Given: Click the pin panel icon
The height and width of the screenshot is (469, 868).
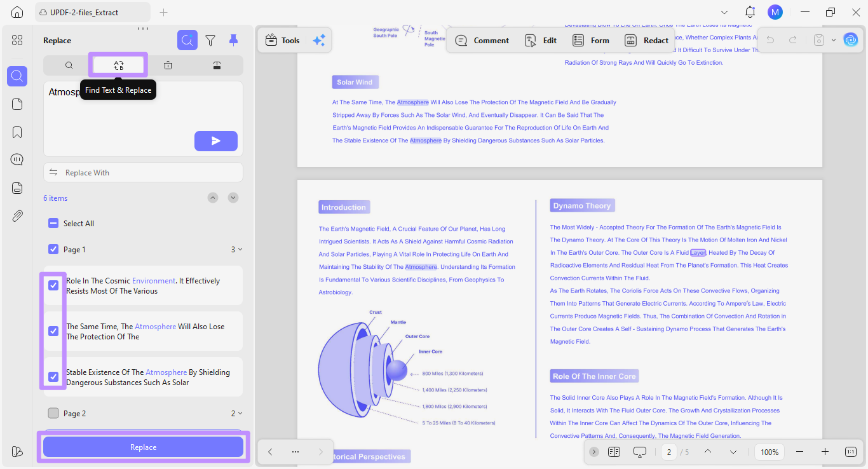Looking at the screenshot, I should 234,40.
